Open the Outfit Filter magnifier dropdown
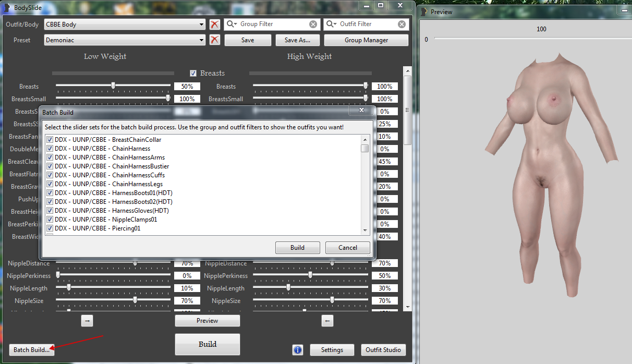The height and width of the screenshot is (364, 632). click(x=331, y=24)
